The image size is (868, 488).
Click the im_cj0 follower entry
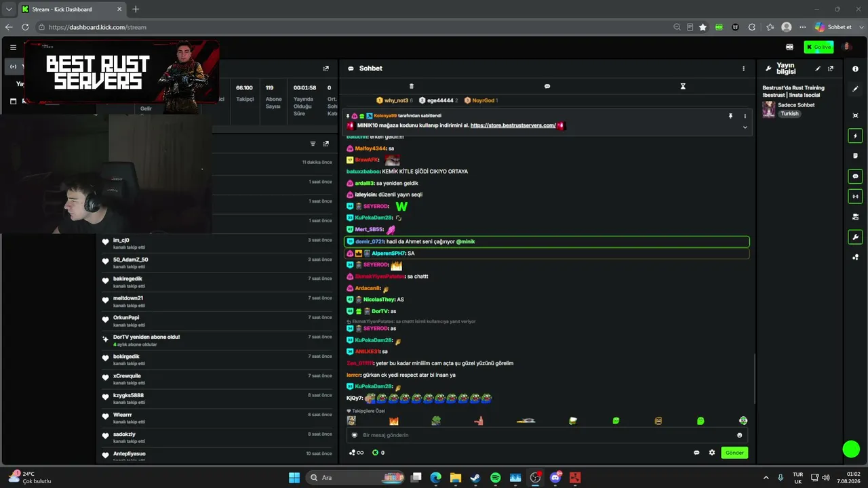217,244
